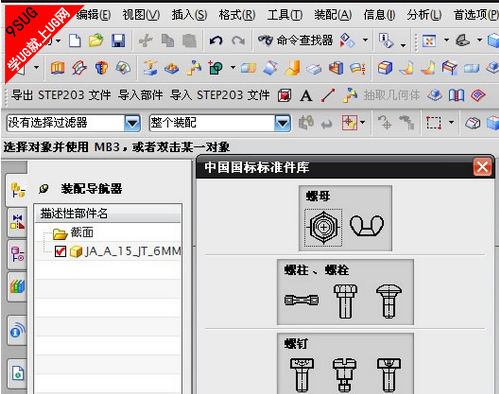The image size is (499, 394).
Task: Select the first screw thumbnail under 螺钉
Action: click(x=302, y=375)
